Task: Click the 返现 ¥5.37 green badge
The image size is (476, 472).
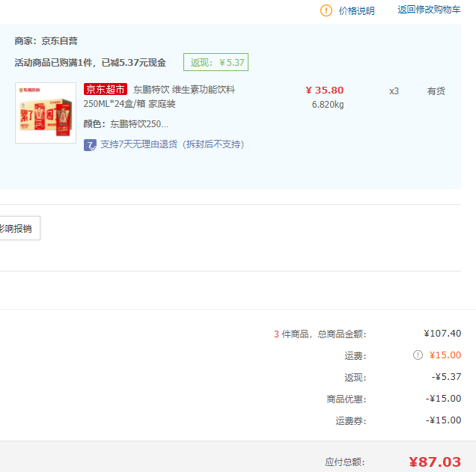Action: pyautogui.click(x=216, y=62)
